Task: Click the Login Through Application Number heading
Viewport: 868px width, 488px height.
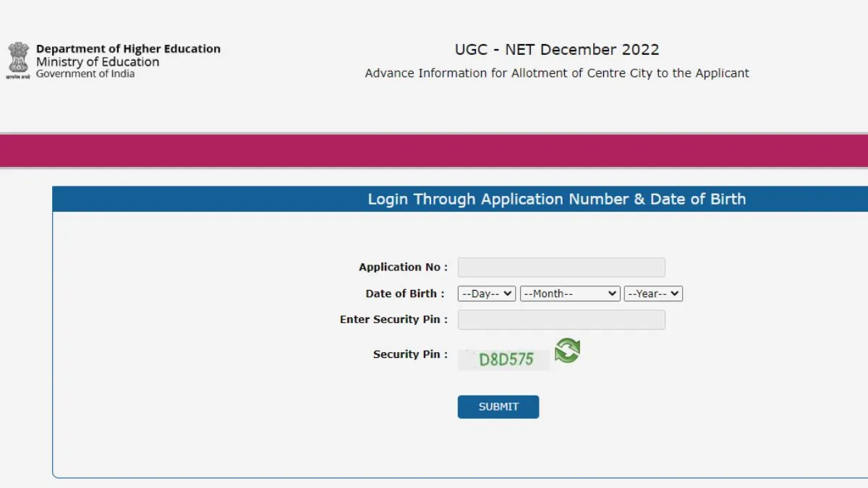Action: pos(557,199)
